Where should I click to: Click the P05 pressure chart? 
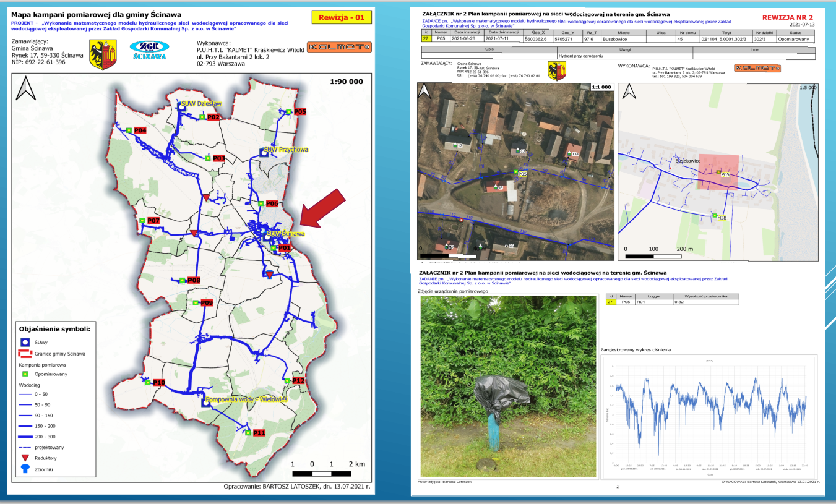(x=709, y=415)
